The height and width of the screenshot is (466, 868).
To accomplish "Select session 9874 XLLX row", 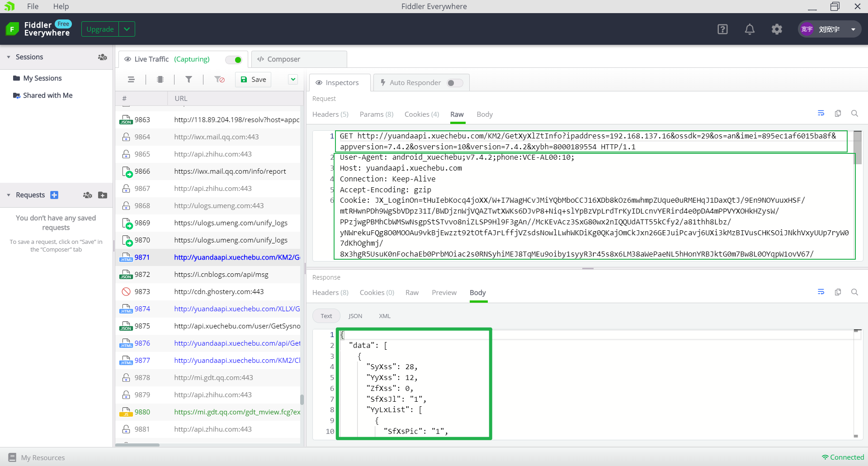I will 208,309.
